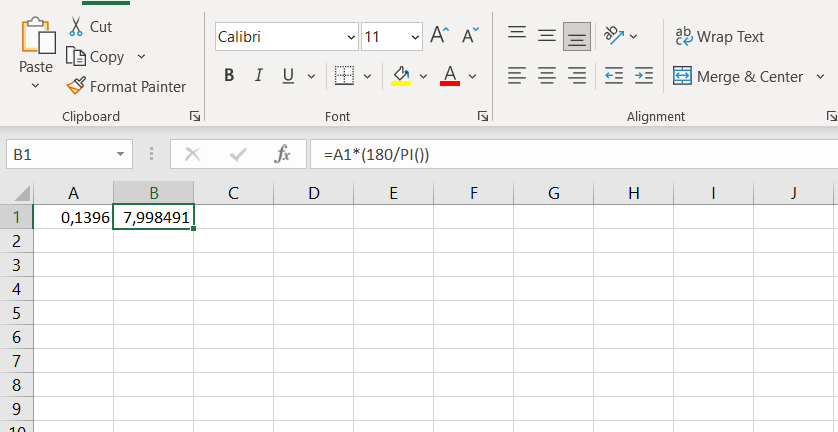Click the Cut scissors icon
This screenshot has width=838, height=432.
(76, 27)
